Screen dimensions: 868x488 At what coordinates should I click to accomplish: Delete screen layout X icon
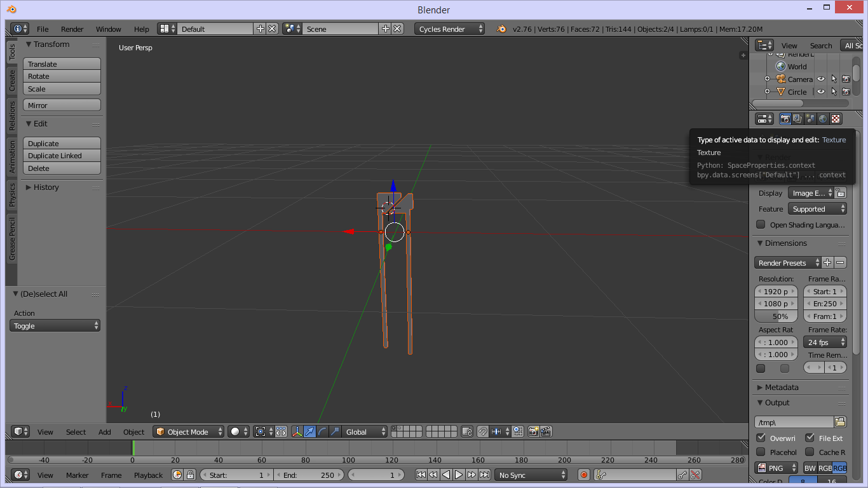pos(272,29)
